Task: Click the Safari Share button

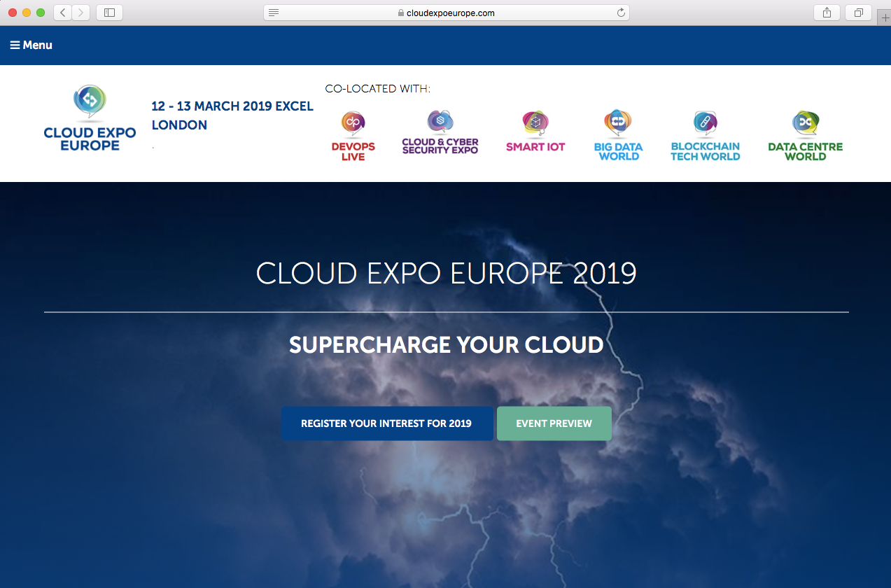Action: click(x=827, y=13)
